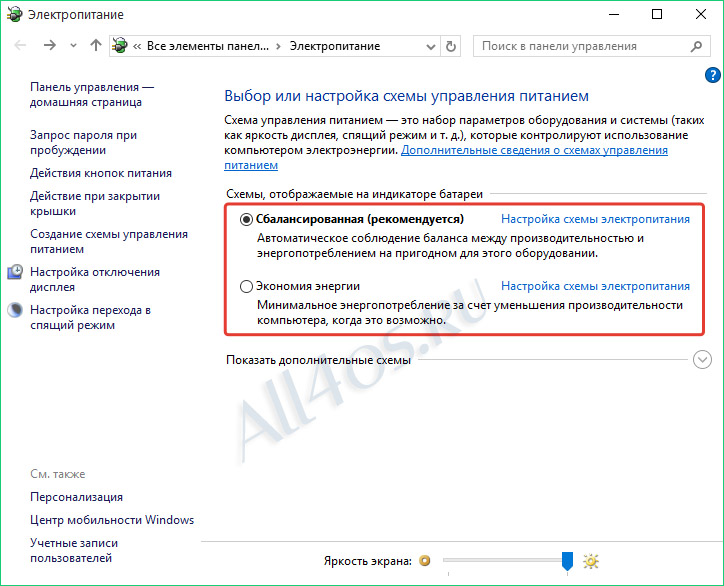Open plan settings link for Сбалансированная

click(x=595, y=219)
